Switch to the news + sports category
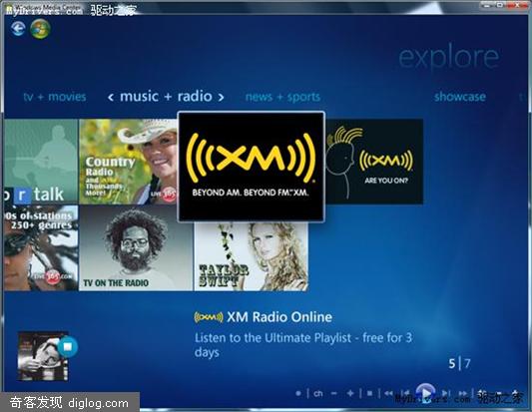Screen dimensions: 532x412 coord(282,97)
